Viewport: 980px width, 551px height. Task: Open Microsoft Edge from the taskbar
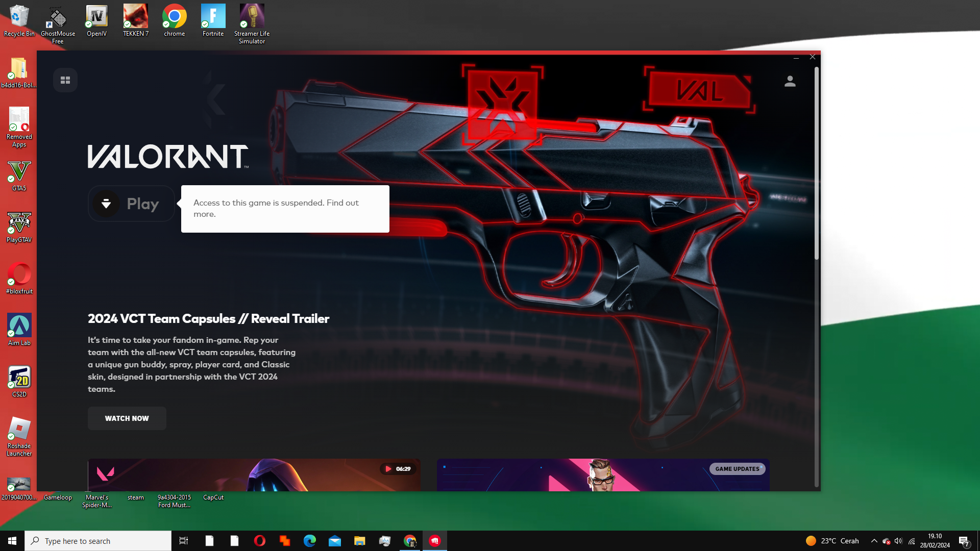click(x=309, y=540)
